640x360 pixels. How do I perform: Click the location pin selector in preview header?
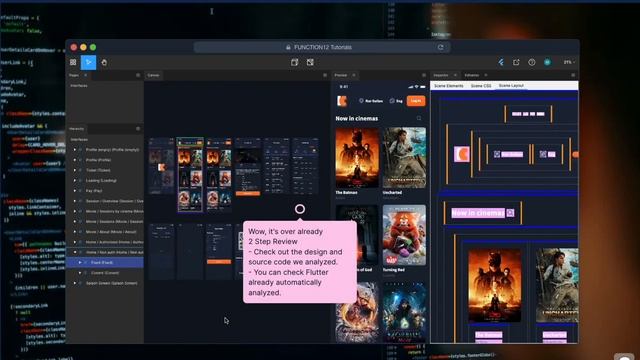click(x=371, y=101)
